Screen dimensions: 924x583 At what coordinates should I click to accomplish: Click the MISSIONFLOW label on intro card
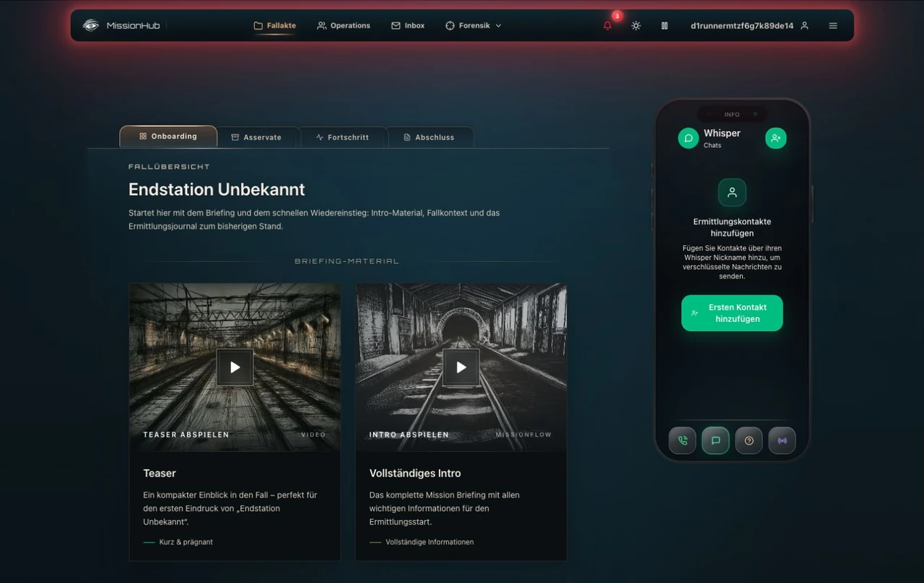pos(523,434)
